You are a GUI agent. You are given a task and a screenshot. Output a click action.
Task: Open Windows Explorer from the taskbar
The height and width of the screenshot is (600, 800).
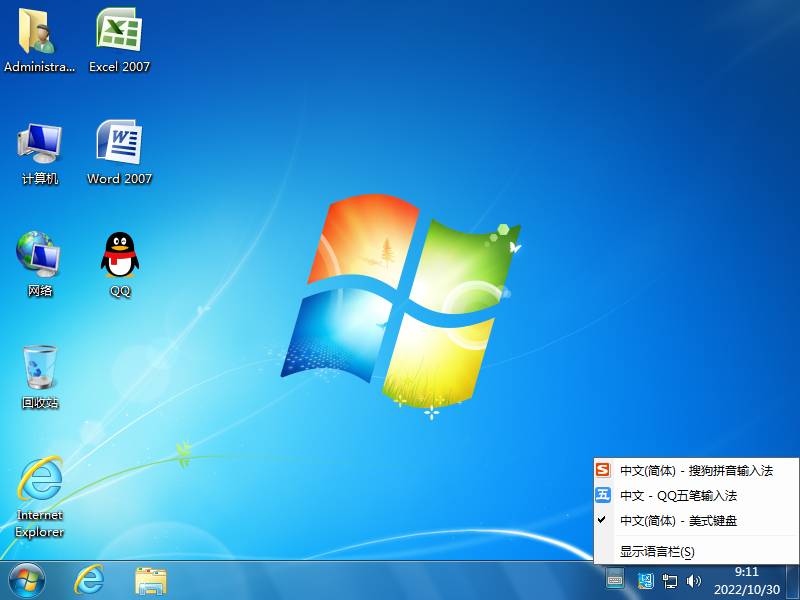tap(151, 580)
